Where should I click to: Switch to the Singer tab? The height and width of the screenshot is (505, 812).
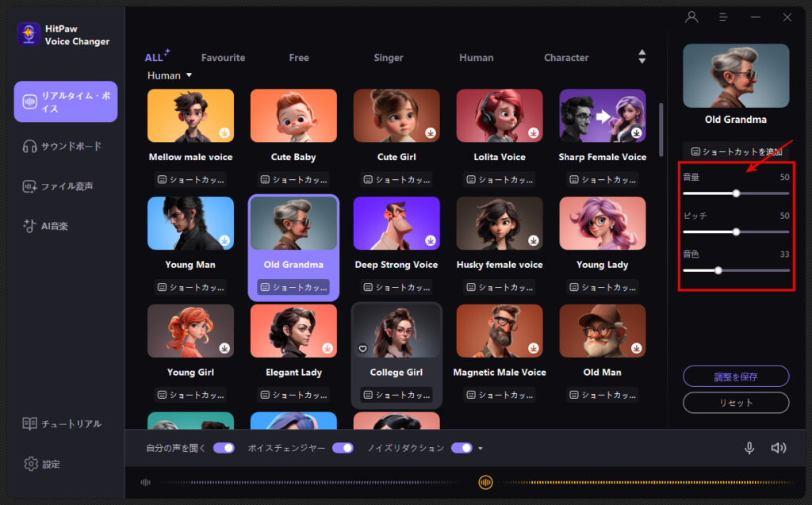[389, 58]
